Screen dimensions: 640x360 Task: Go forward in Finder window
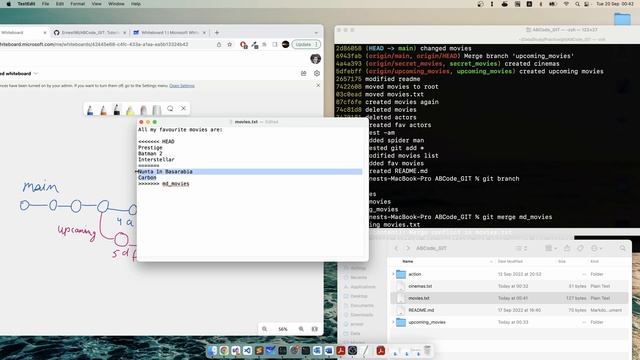(x=407, y=248)
